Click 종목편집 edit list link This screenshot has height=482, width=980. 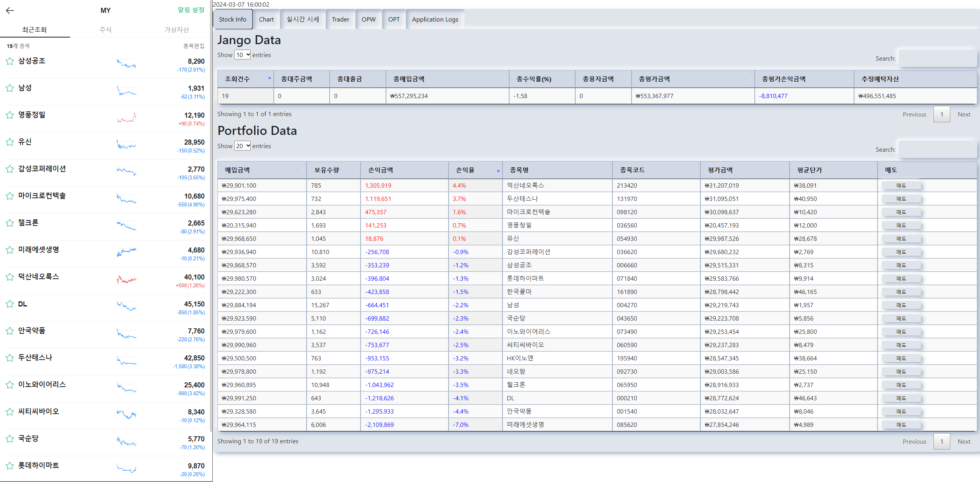(194, 46)
